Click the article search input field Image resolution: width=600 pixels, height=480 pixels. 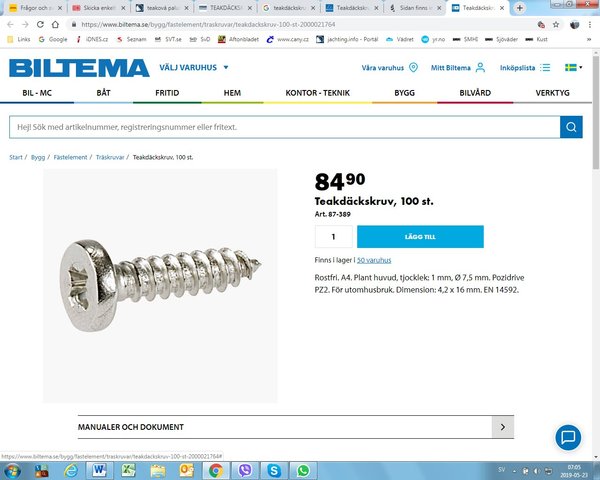point(285,127)
